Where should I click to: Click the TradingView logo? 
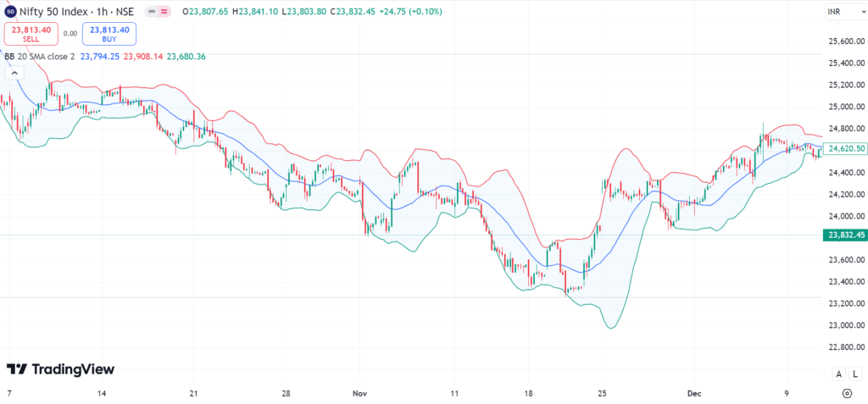coord(60,369)
